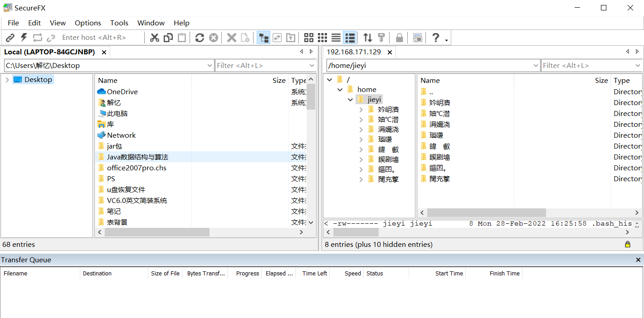This screenshot has height=318, width=644.
Task: Click the Quick Connect lightning icon
Action: coord(24,38)
